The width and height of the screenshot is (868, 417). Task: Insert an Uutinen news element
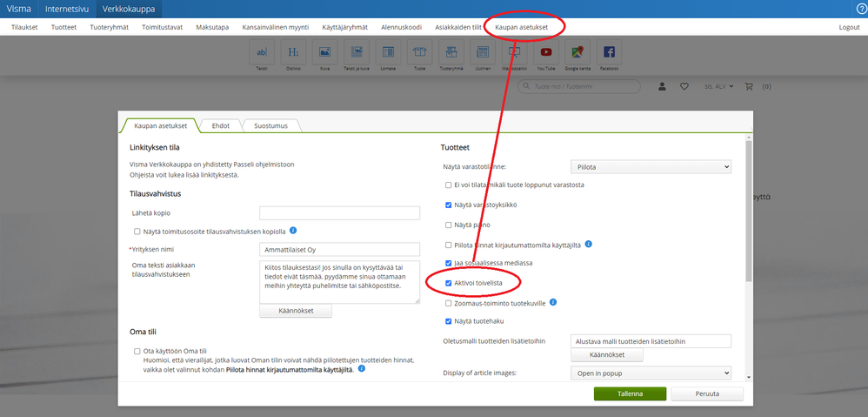click(x=483, y=52)
